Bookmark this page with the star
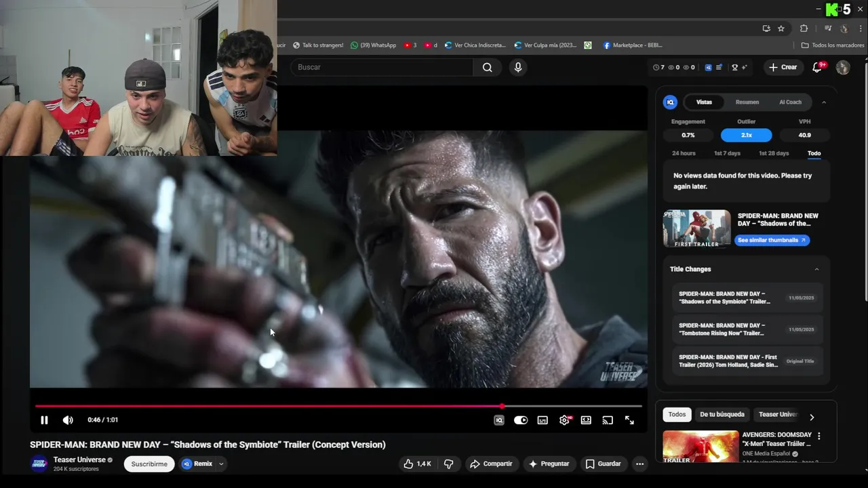This screenshot has height=488, width=868. (781, 28)
